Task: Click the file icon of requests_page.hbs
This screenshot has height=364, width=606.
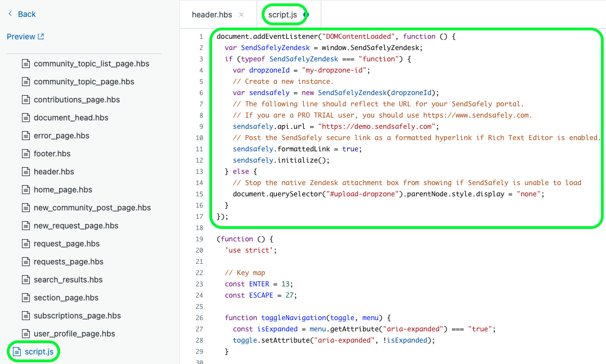Action: click(x=26, y=262)
